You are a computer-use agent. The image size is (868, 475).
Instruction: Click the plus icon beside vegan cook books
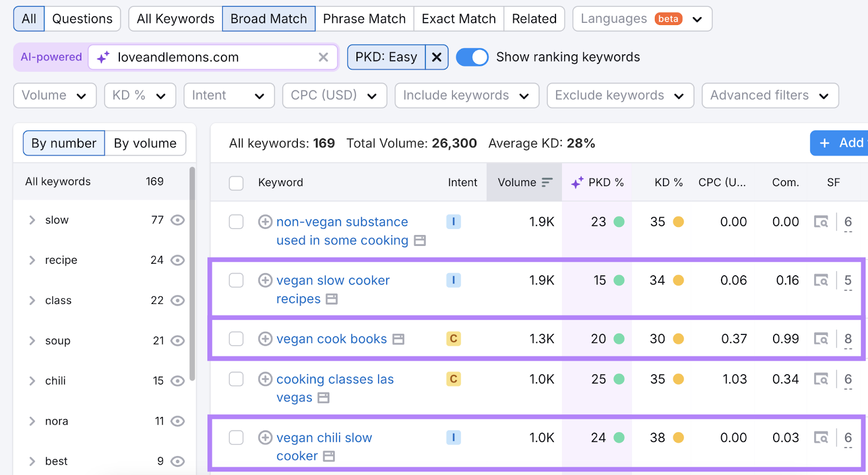tap(265, 339)
